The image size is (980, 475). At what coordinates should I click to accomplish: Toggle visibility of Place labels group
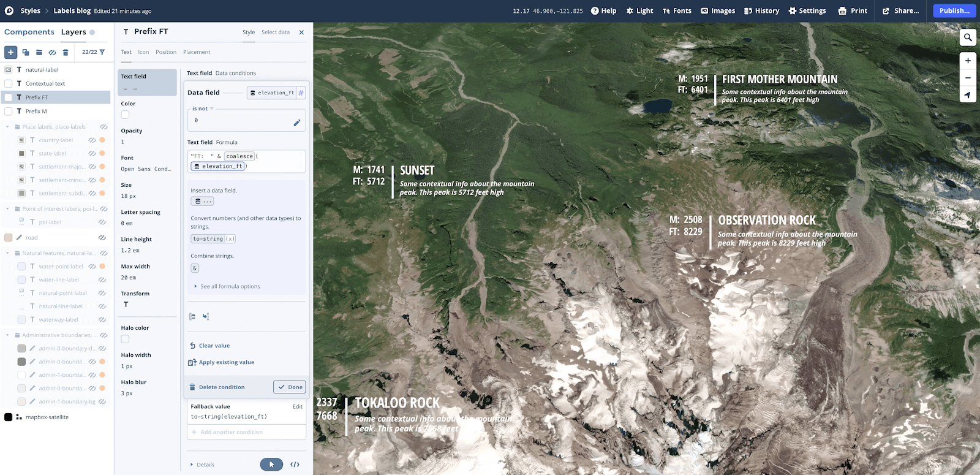104,127
